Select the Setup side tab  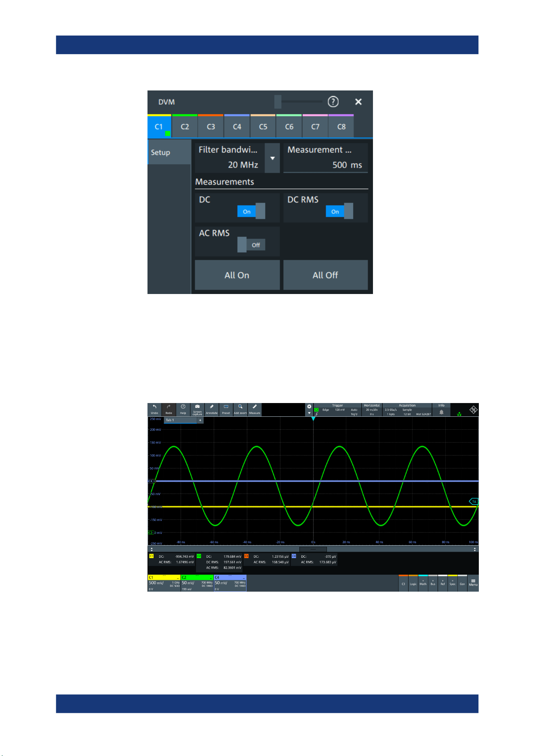[169, 152]
